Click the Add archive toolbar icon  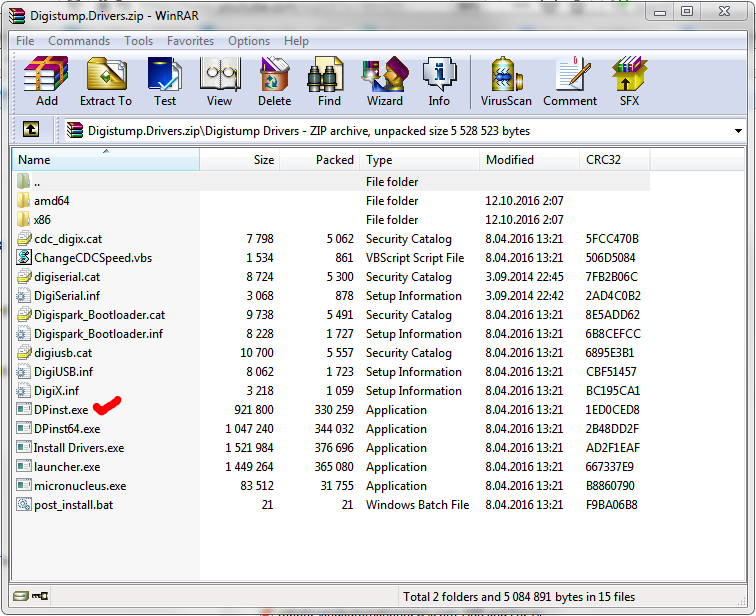point(46,81)
